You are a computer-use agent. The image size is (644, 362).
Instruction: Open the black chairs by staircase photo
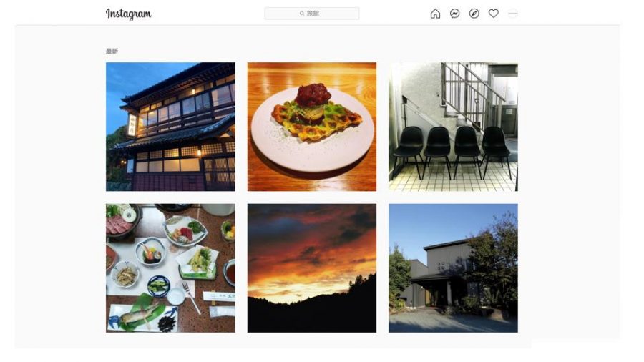tap(454, 127)
